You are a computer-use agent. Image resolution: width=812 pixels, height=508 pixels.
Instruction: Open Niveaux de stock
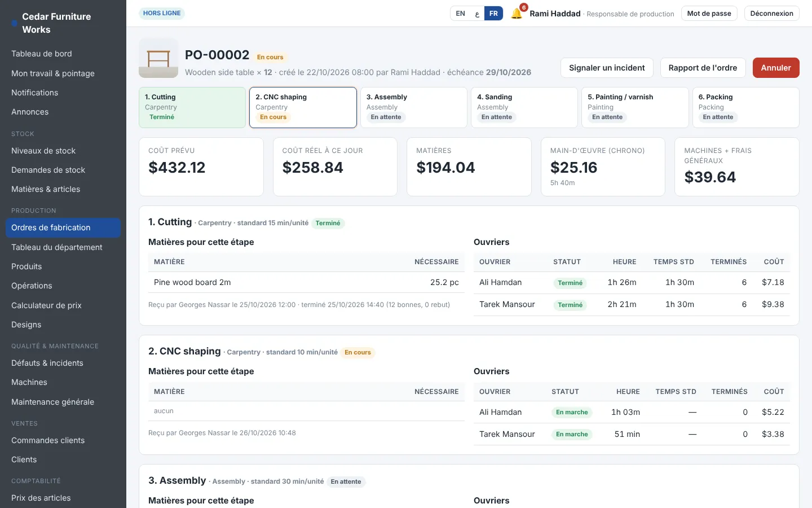[x=63, y=151]
